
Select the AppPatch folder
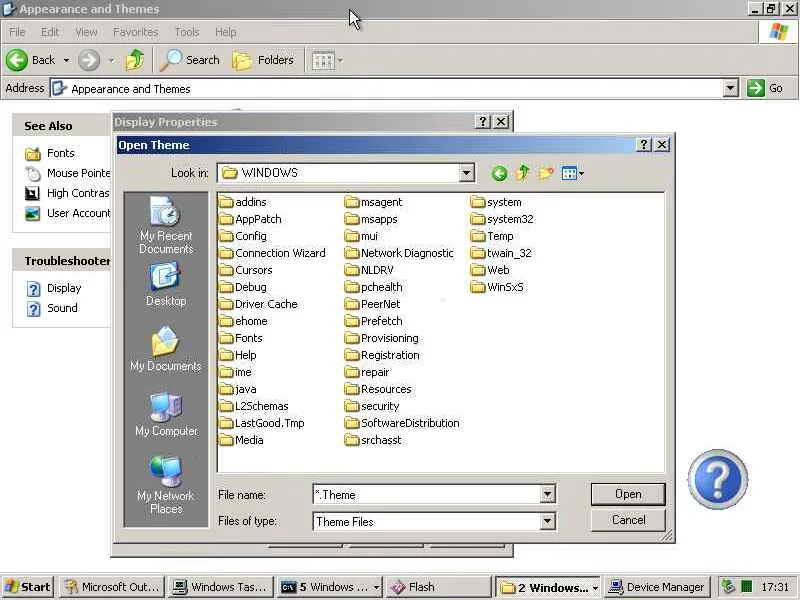pos(250,219)
